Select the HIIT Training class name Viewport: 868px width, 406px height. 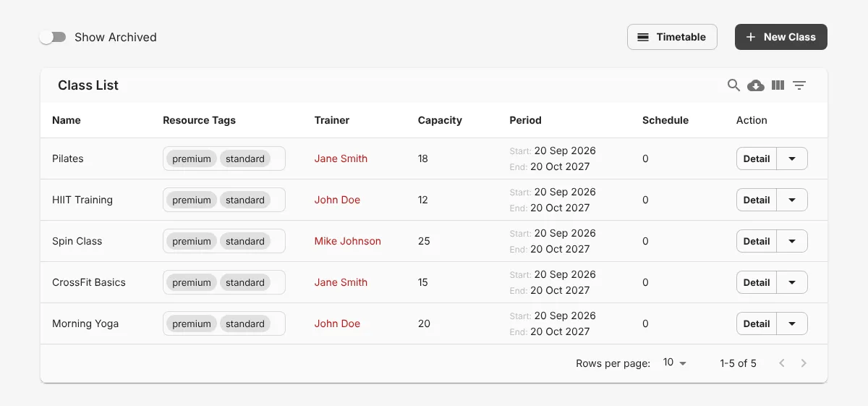pyautogui.click(x=82, y=200)
